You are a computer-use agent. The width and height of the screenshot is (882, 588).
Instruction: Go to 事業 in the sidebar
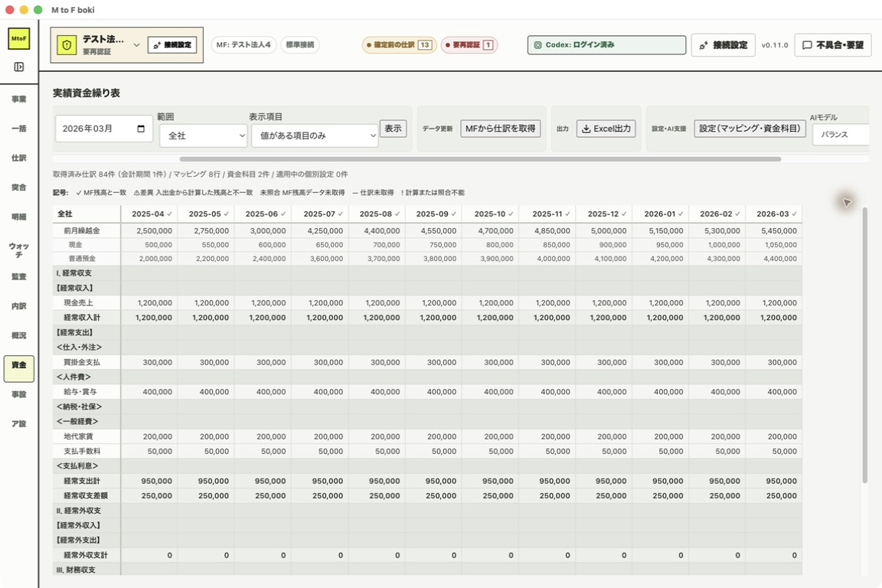click(18, 99)
